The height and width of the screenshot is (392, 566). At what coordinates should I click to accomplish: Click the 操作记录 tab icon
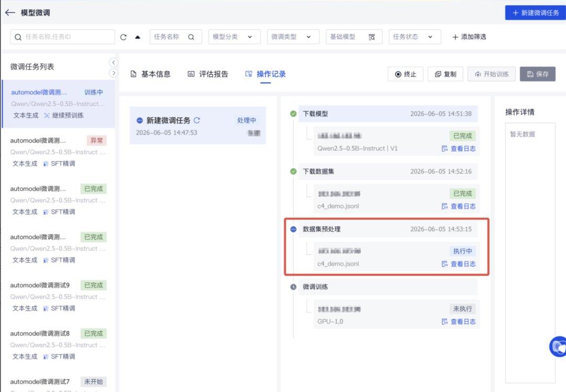[249, 74]
